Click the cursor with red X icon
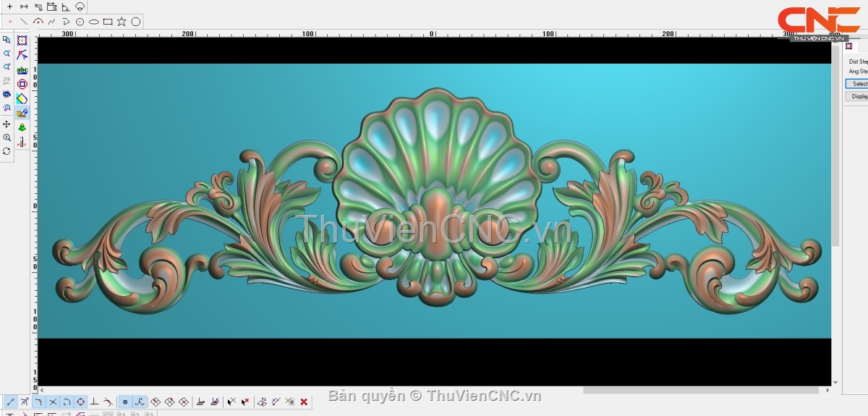Image resolution: width=868 pixels, height=416 pixels. point(245,402)
